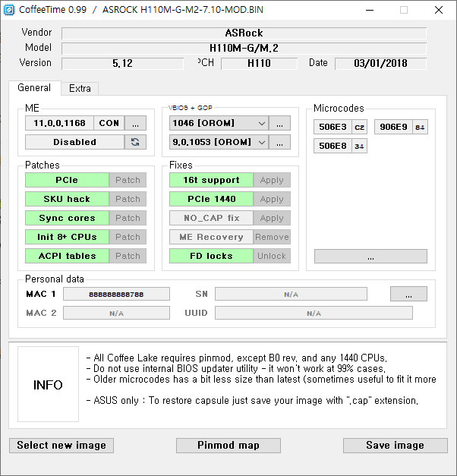Click the PCIe patch status label

[67, 180]
